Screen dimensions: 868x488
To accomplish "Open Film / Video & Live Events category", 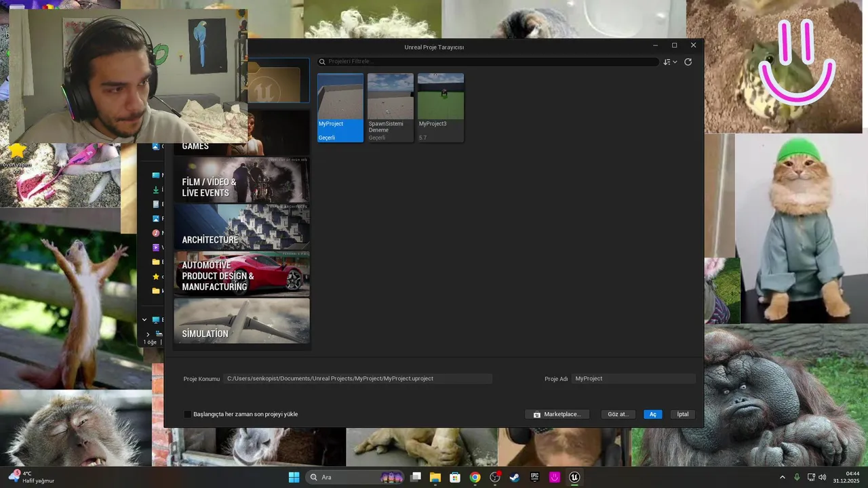I will click(x=241, y=180).
